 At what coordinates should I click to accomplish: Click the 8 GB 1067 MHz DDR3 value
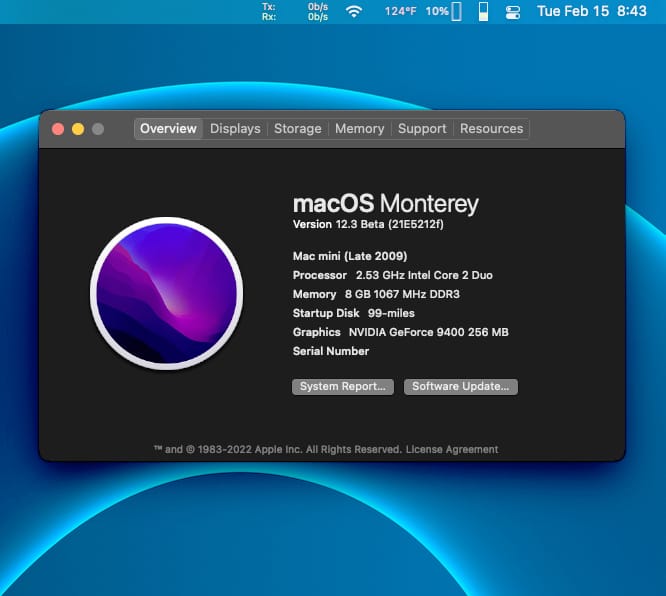tap(402, 294)
